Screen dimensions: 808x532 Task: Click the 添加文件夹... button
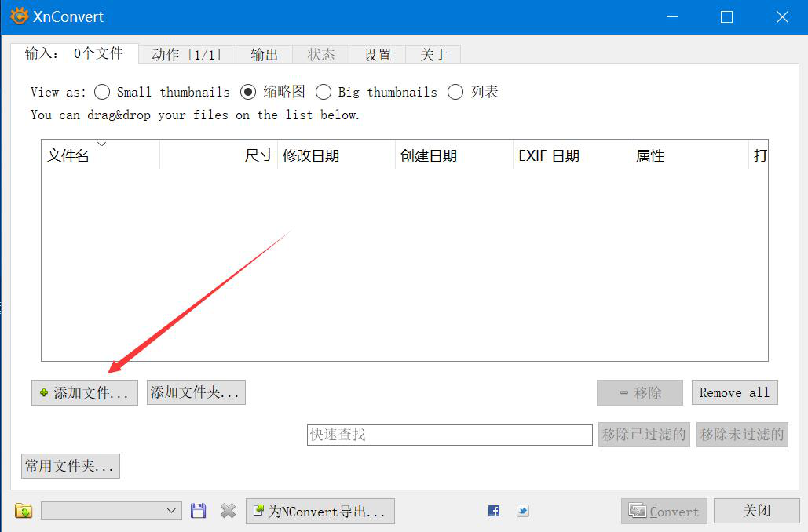[196, 392]
